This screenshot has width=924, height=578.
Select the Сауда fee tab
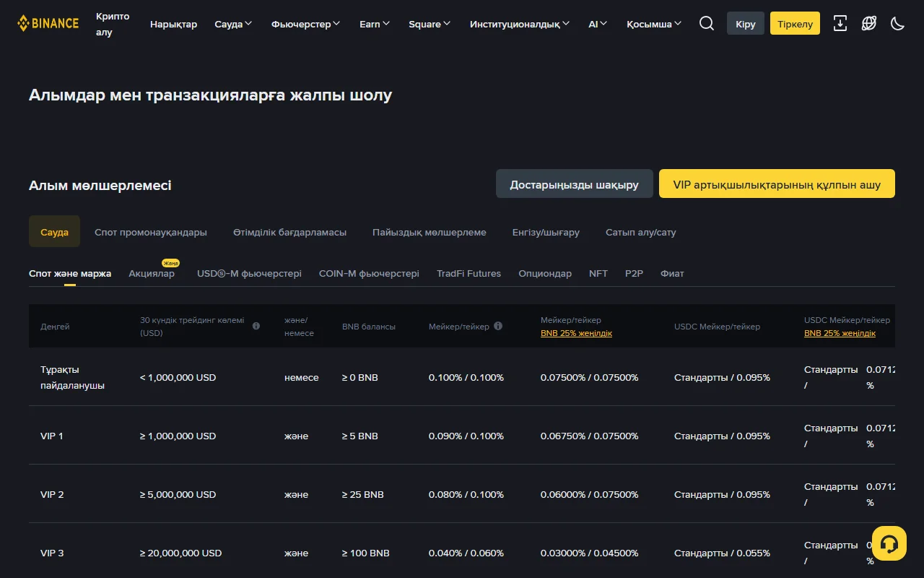[54, 231]
